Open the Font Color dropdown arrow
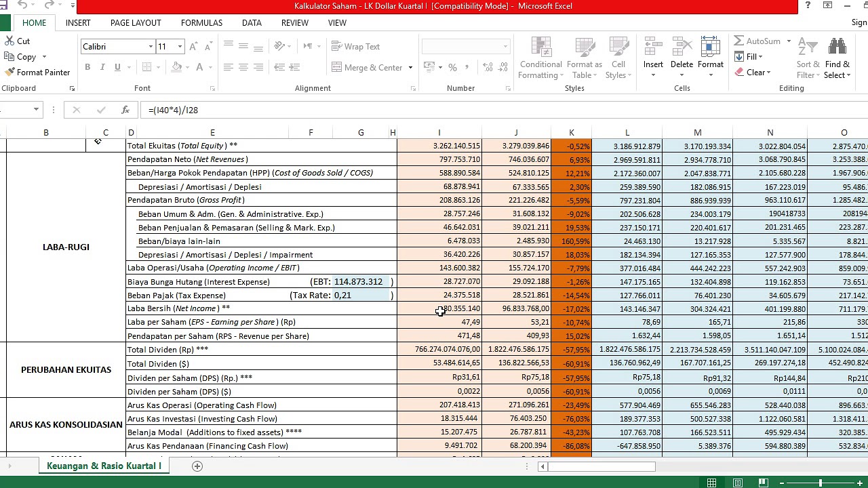868x488 pixels. coord(210,67)
